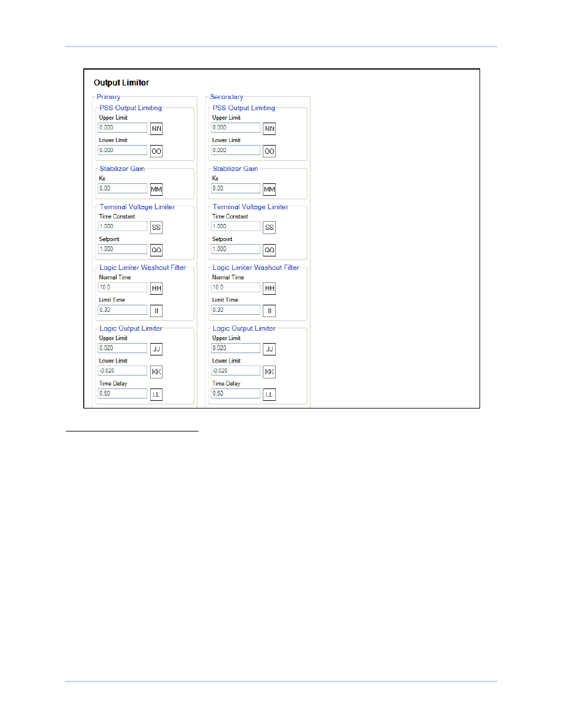Focus Primary Logic Output Upper Limit field
The image size is (562, 728).
click(123, 348)
